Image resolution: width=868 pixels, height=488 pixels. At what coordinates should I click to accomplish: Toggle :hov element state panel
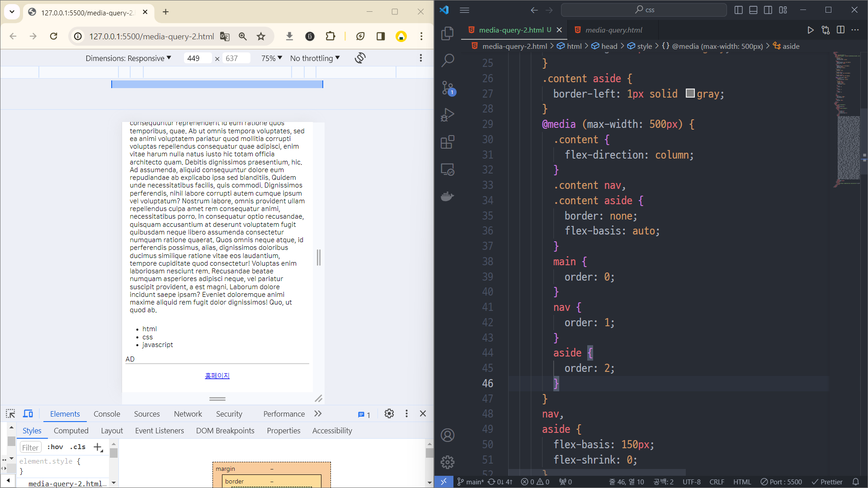point(55,447)
